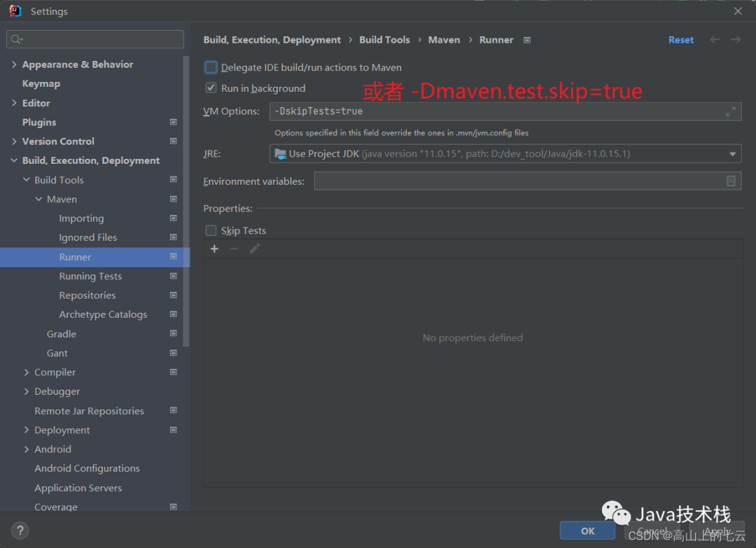Select the Gant settings page

tap(57, 353)
